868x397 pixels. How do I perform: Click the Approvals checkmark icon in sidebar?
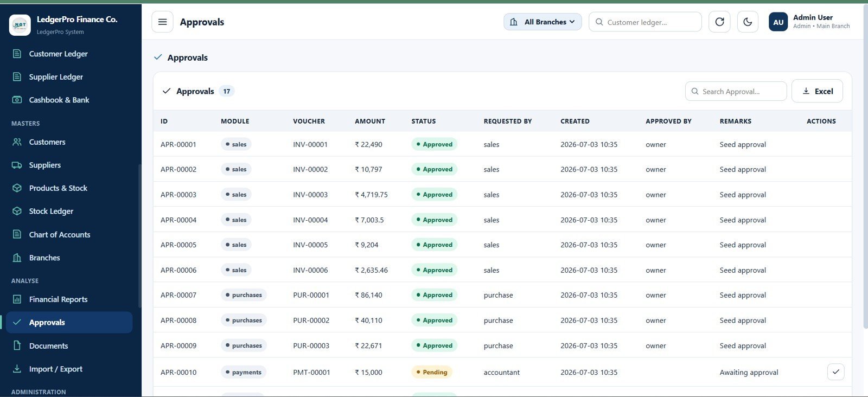(x=17, y=322)
